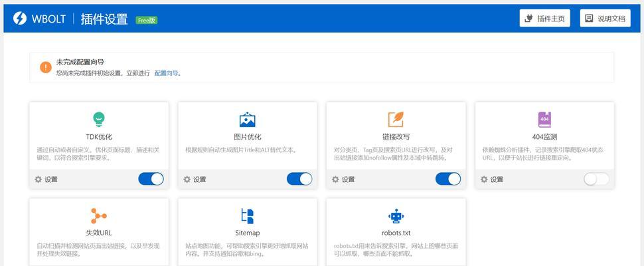Screen dimensions: 644x266
Task: Switch off the 链接改写 toggle
Action: click(x=448, y=179)
